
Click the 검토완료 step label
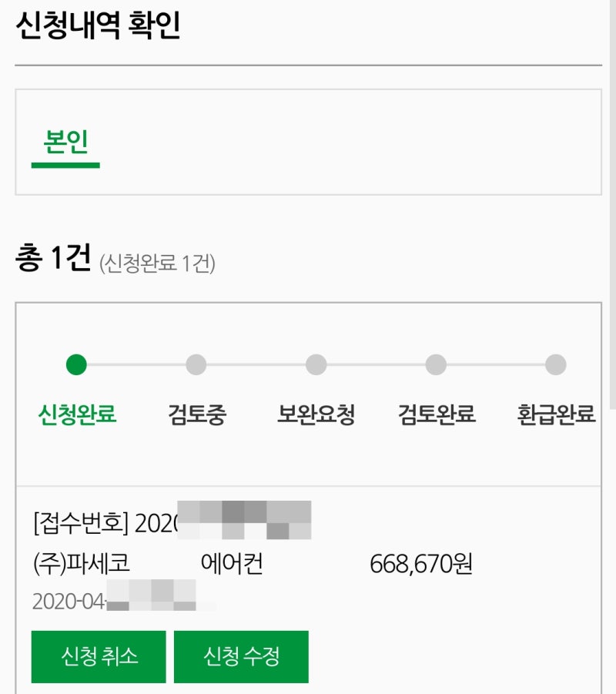click(437, 414)
